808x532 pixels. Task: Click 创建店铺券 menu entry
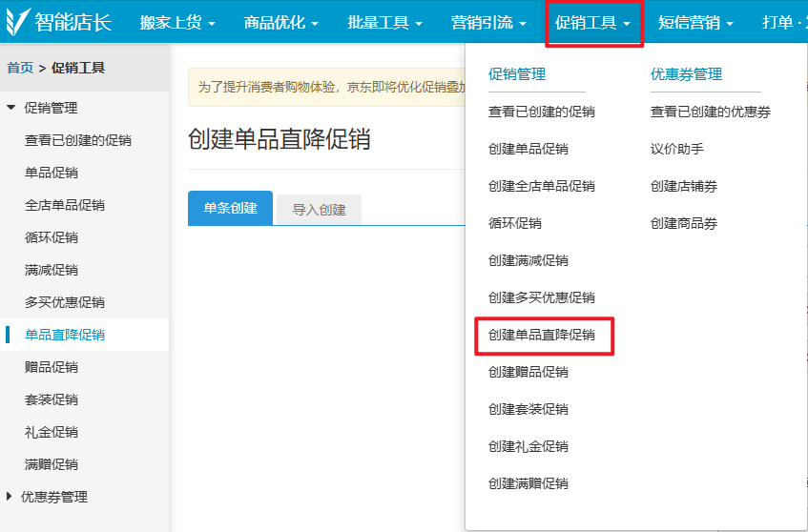[684, 186]
